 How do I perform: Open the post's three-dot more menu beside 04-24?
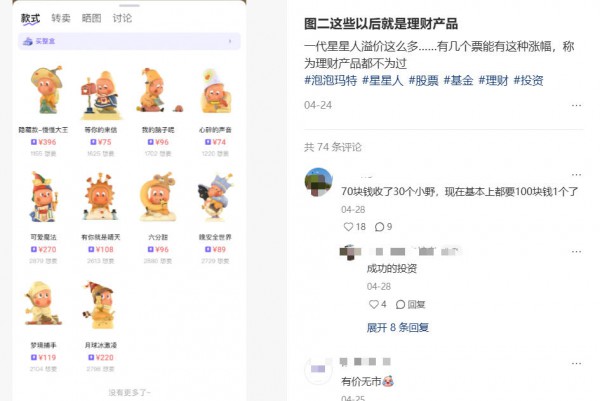point(576,105)
